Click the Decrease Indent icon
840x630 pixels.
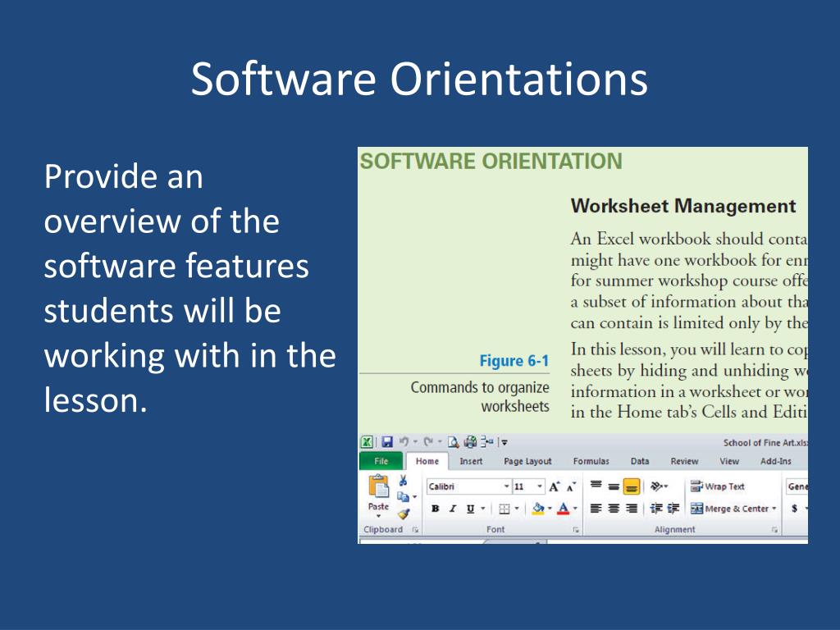656,509
